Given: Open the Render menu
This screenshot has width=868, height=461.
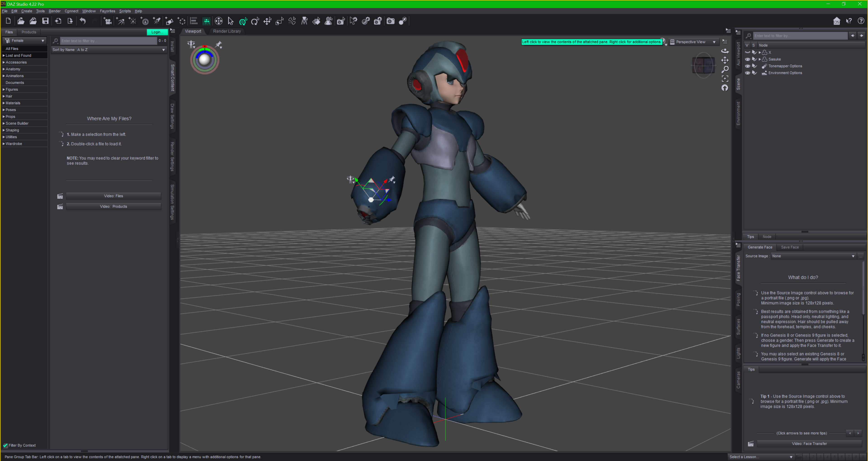Looking at the screenshot, I should (54, 11).
